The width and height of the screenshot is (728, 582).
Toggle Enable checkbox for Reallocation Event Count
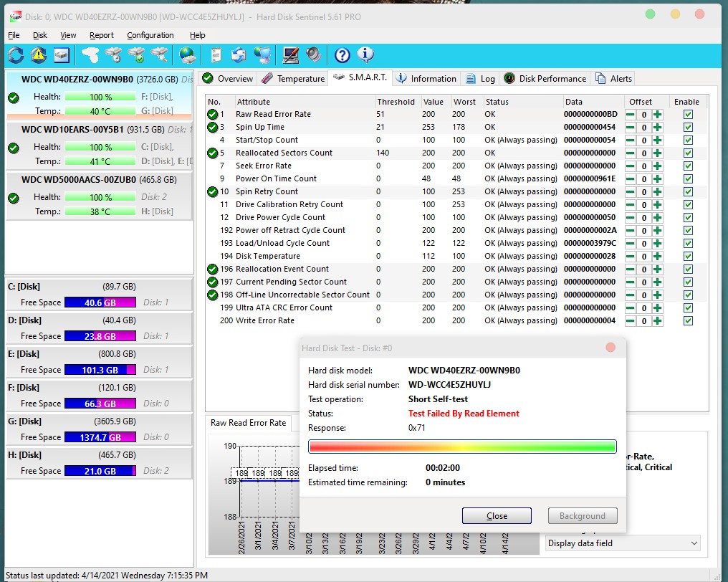tap(688, 269)
